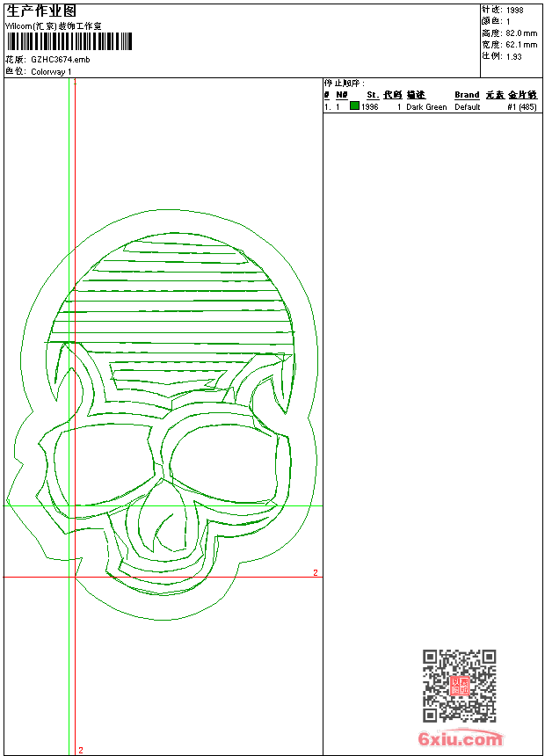Open the 6xiu.com watermark link

coord(460,739)
